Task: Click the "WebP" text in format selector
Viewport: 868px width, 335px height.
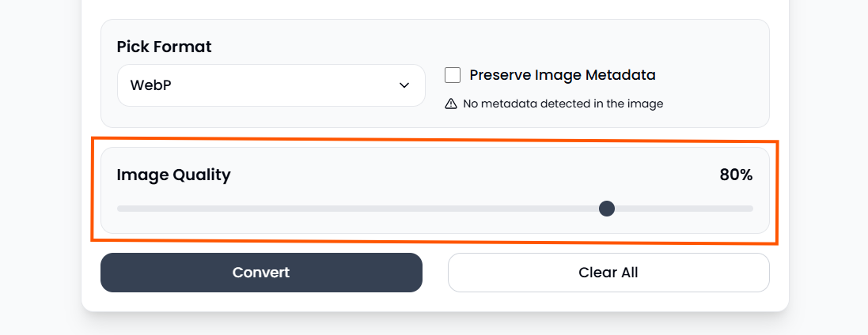Action: point(151,85)
